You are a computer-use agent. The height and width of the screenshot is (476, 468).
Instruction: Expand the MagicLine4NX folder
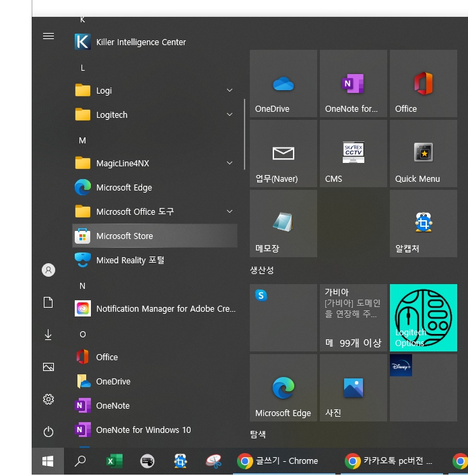(155, 164)
